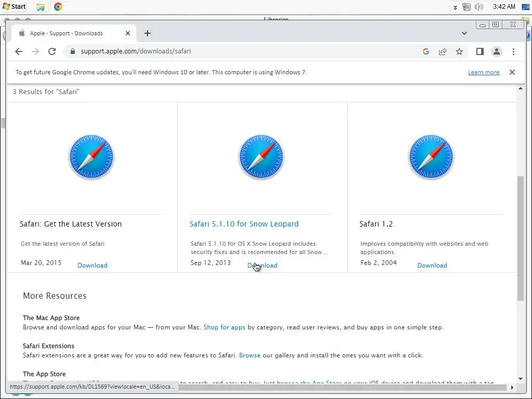Download Safari 5.1.10 (Sep 12, 2013)
The image size is (532, 399).
(x=262, y=265)
